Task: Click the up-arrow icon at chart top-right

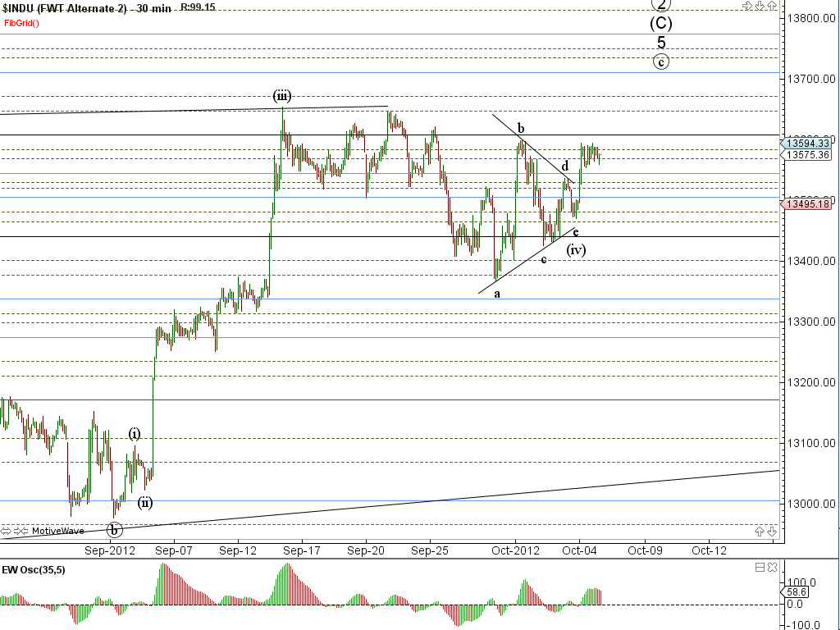Action: pyautogui.click(x=772, y=6)
